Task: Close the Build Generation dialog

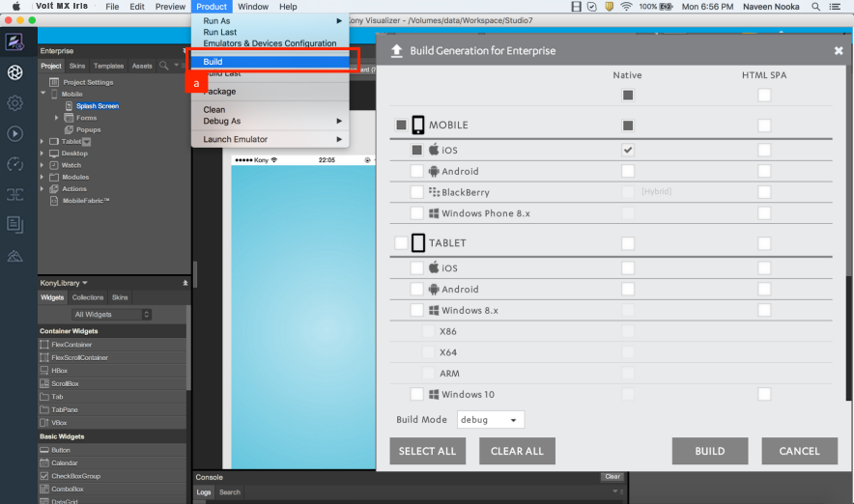Action: point(839,50)
